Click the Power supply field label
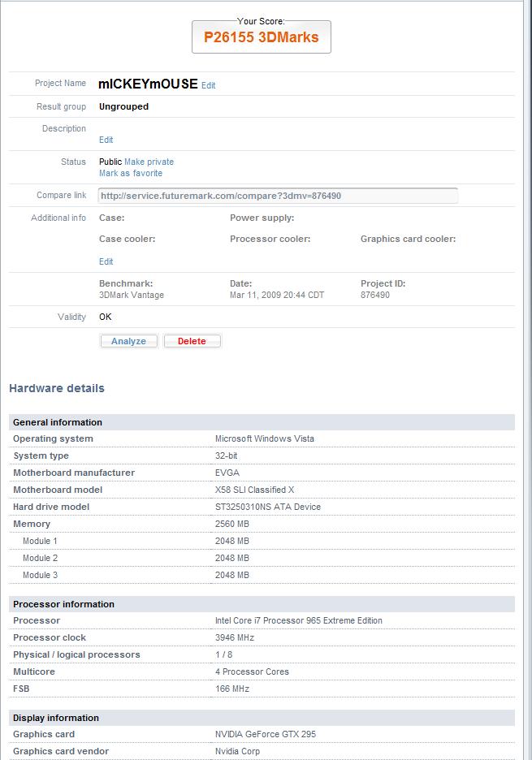532x760 pixels. coord(262,218)
